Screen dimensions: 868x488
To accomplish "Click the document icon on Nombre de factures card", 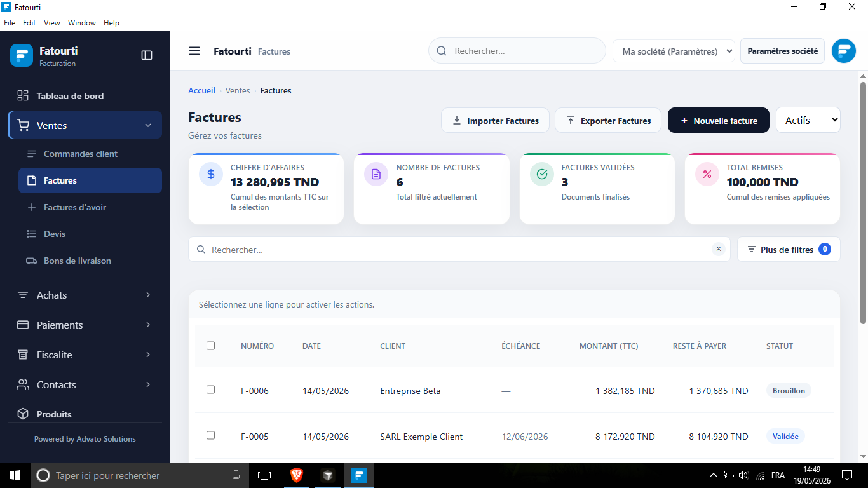I will tap(376, 173).
